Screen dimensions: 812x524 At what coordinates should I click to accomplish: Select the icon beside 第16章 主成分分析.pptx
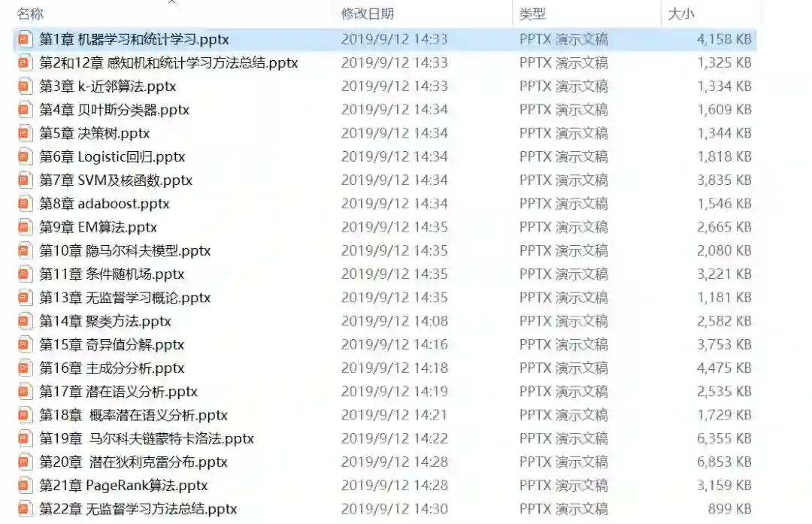(x=24, y=368)
